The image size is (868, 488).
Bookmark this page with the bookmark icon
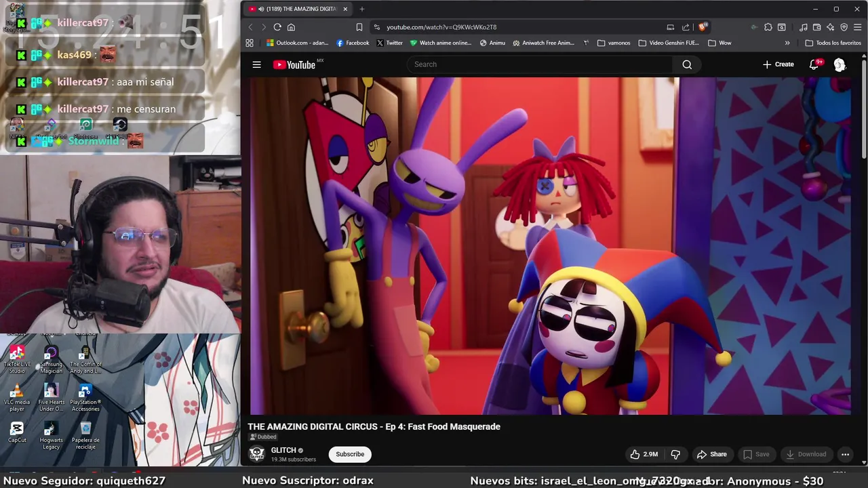pos(359,27)
